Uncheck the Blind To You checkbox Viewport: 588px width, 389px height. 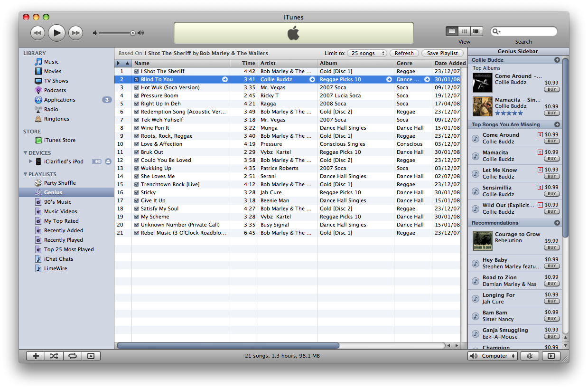tap(137, 80)
